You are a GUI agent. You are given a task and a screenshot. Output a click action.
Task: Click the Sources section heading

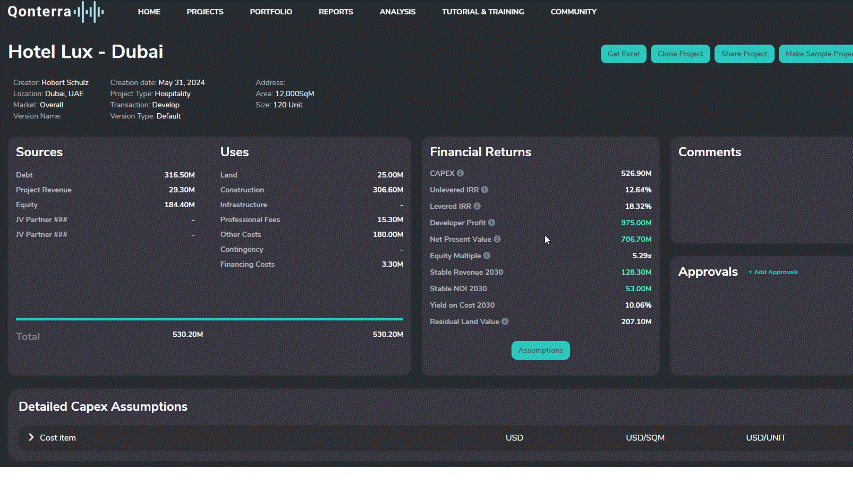click(x=39, y=152)
